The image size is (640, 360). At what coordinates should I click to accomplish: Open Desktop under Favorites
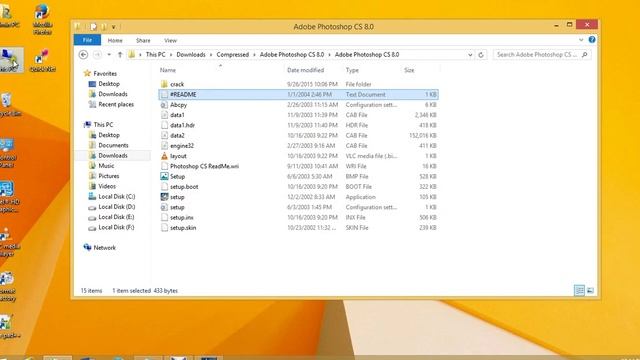109,84
